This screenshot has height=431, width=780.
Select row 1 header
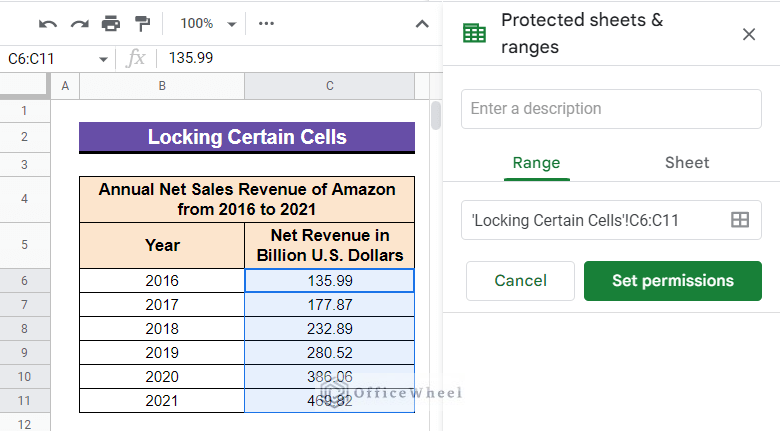[x=24, y=110]
